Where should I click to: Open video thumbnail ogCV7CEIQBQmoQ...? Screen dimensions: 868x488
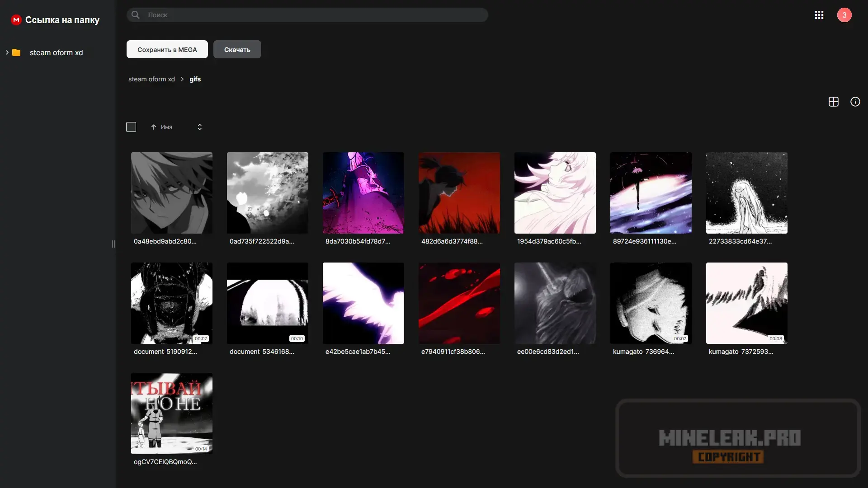(172, 413)
